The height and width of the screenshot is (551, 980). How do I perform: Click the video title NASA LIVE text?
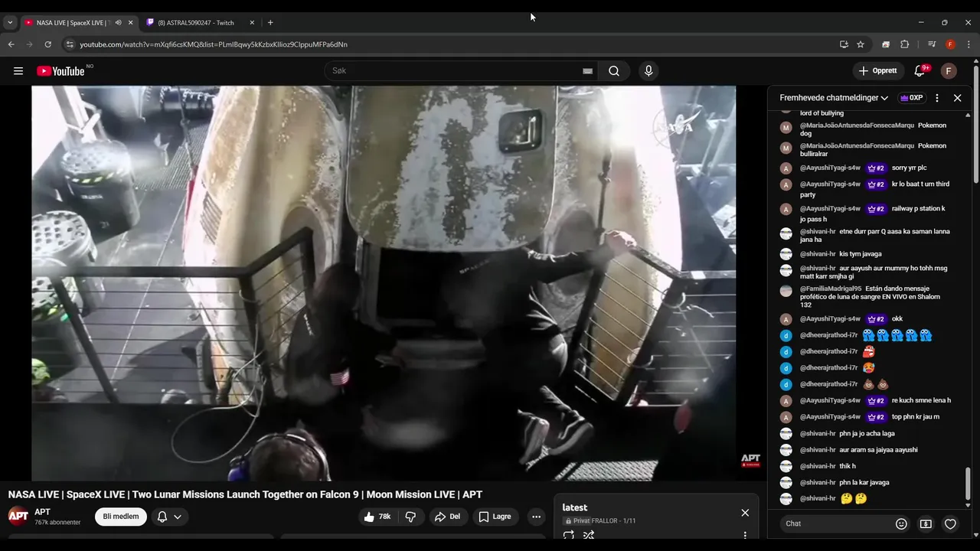tap(245, 494)
